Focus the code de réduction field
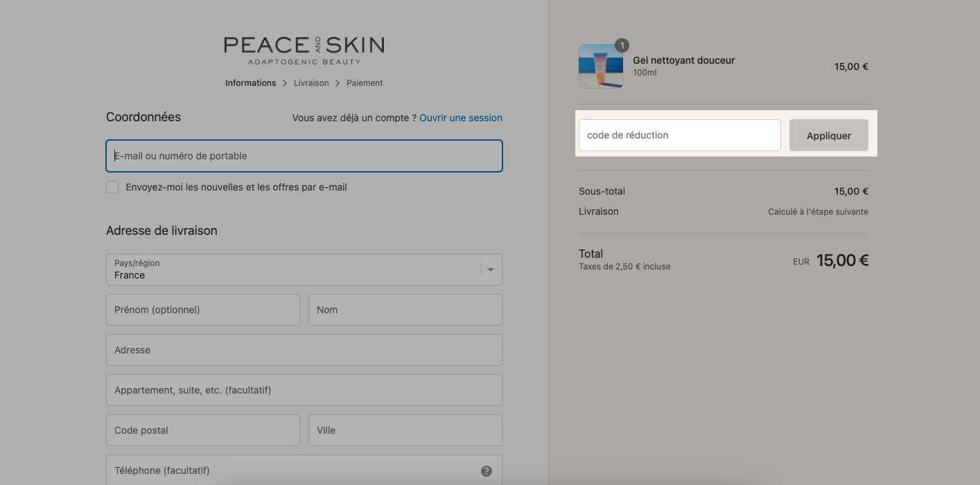 (x=680, y=135)
